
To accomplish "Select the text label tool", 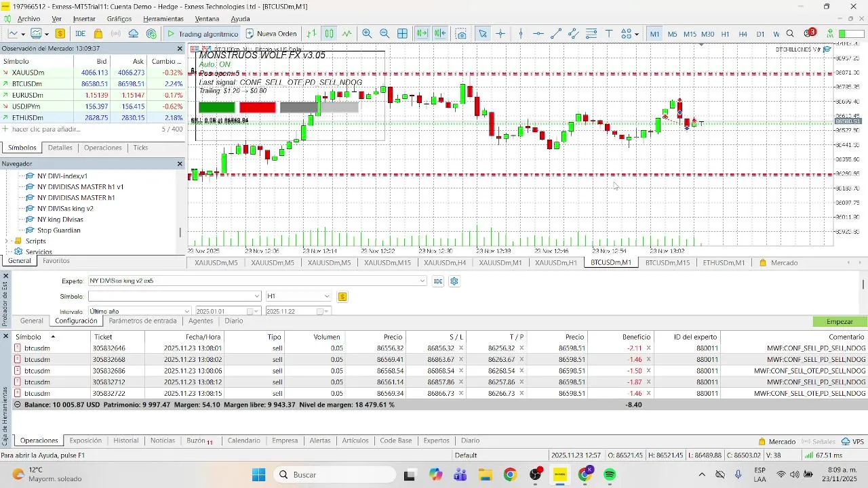I will point(609,33).
